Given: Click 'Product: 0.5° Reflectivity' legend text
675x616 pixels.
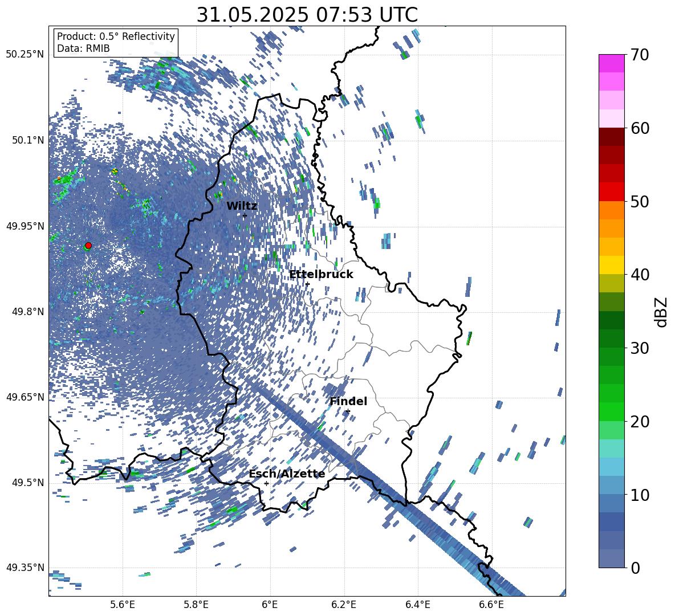Looking at the screenshot, I should [x=116, y=36].
